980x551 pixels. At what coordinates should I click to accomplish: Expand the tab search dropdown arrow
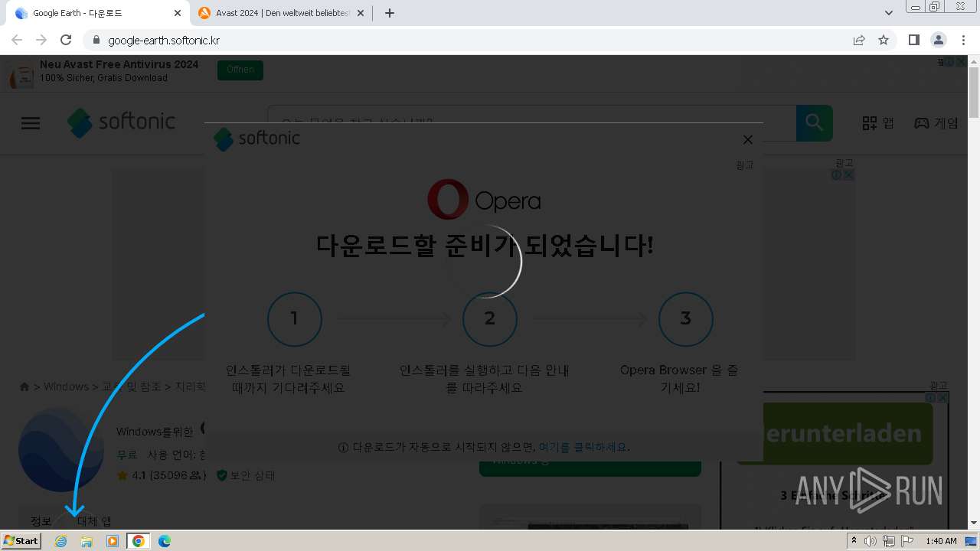[x=889, y=13]
